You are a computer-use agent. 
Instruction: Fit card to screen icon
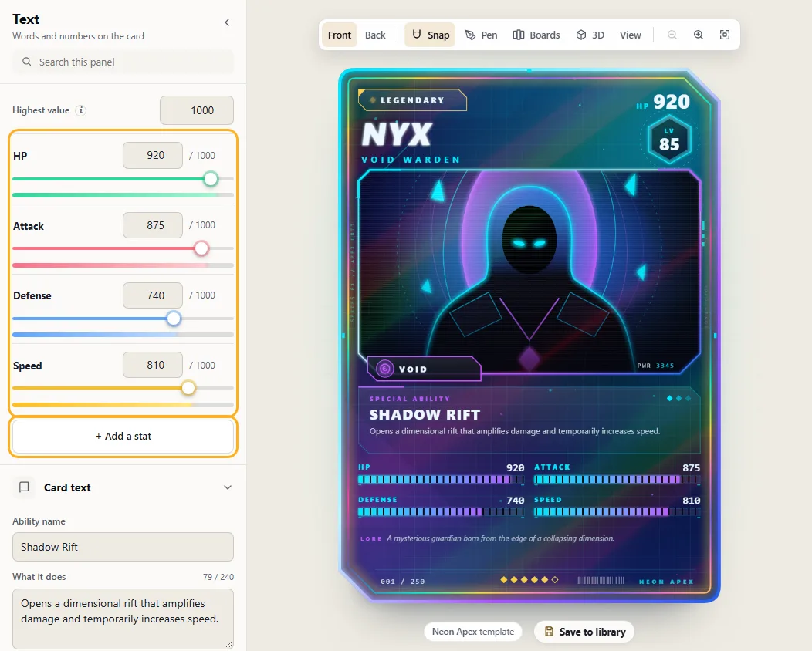tap(725, 35)
